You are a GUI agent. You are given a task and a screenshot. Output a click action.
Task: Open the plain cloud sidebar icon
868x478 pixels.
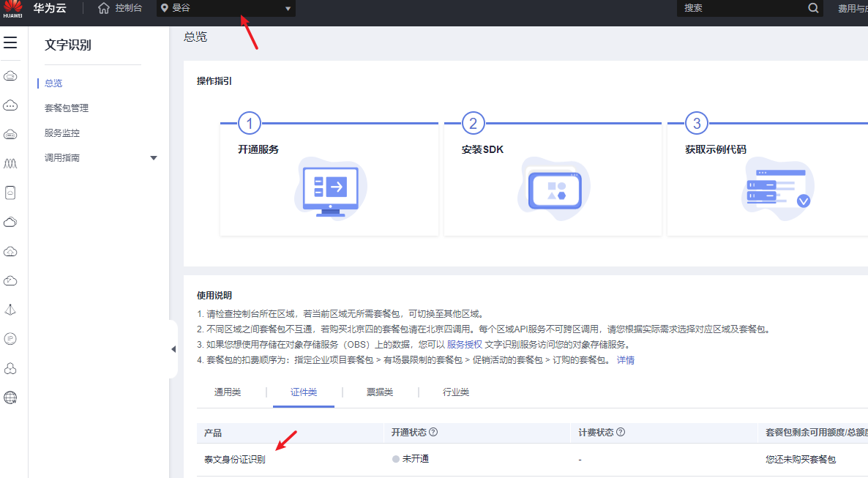point(10,222)
